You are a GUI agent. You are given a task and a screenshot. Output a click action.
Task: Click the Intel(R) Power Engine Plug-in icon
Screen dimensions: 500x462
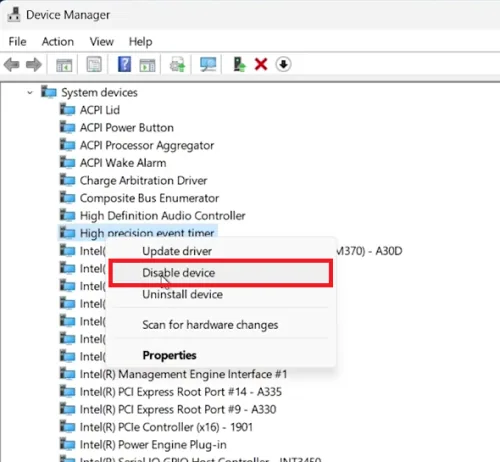coord(67,444)
